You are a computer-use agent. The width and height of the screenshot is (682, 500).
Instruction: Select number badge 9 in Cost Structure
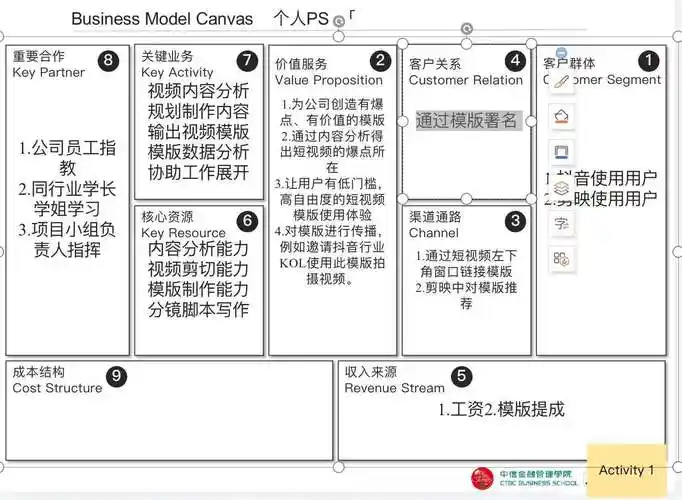[116, 377]
